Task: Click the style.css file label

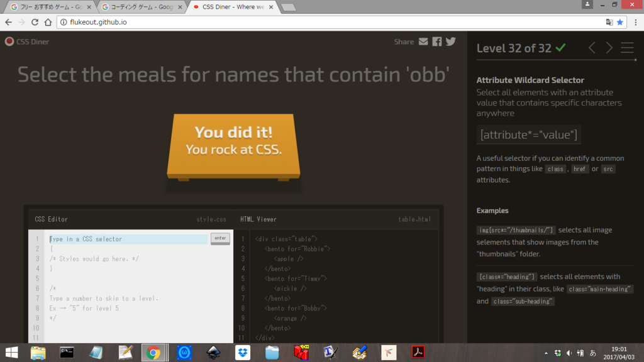Action: click(211, 219)
